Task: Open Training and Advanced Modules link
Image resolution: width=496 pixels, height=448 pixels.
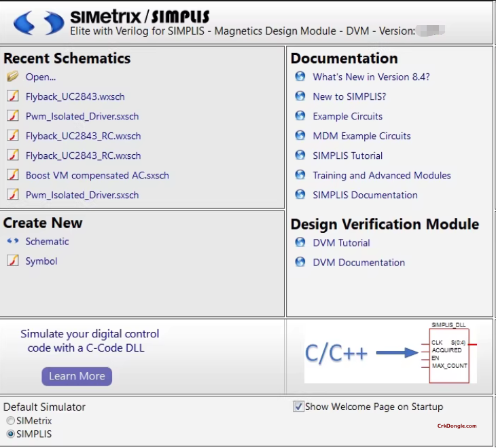Action: pyautogui.click(x=382, y=175)
